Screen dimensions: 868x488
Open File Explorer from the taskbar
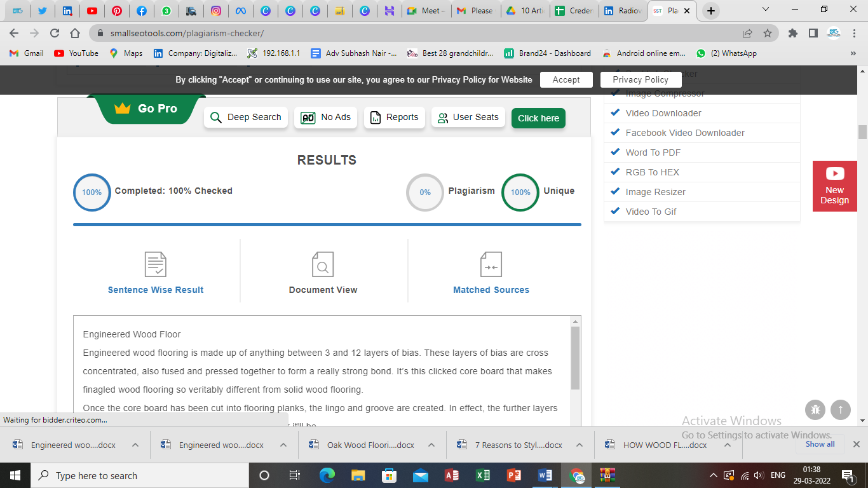358,475
